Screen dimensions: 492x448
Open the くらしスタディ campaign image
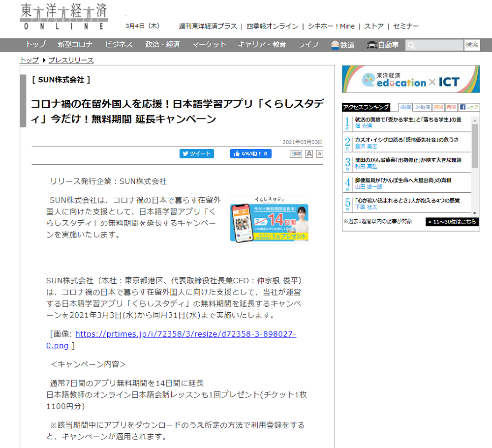pos(269,219)
